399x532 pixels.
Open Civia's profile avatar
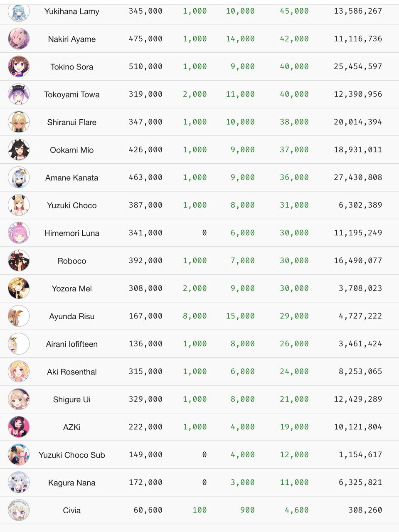click(x=19, y=510)
